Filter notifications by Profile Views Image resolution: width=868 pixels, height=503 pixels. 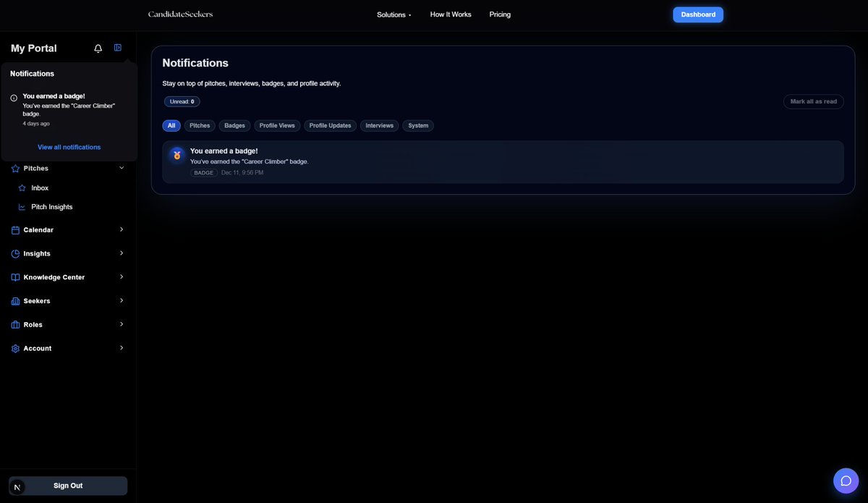click(277, 126)
